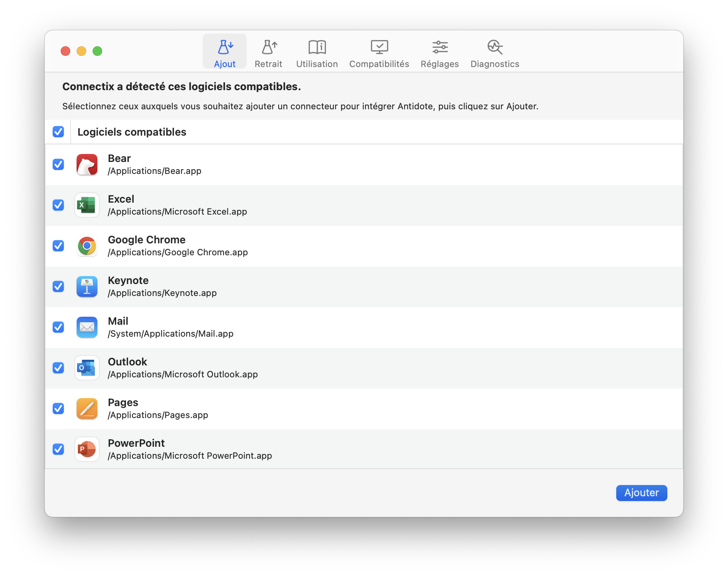The width and height of the screenshot is (728, 576).
Task: Click the Keynote app icon
Action: [87, 287]
